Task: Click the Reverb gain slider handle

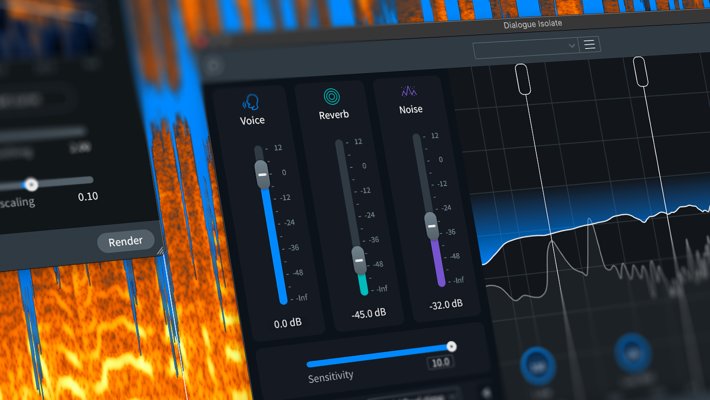Action: pos(358,258)
